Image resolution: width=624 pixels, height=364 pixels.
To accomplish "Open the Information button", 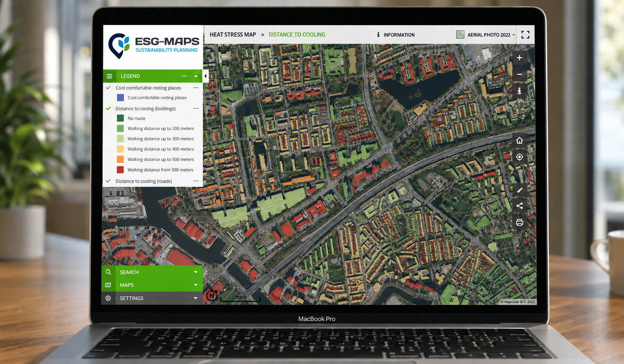I will point(395,35).
